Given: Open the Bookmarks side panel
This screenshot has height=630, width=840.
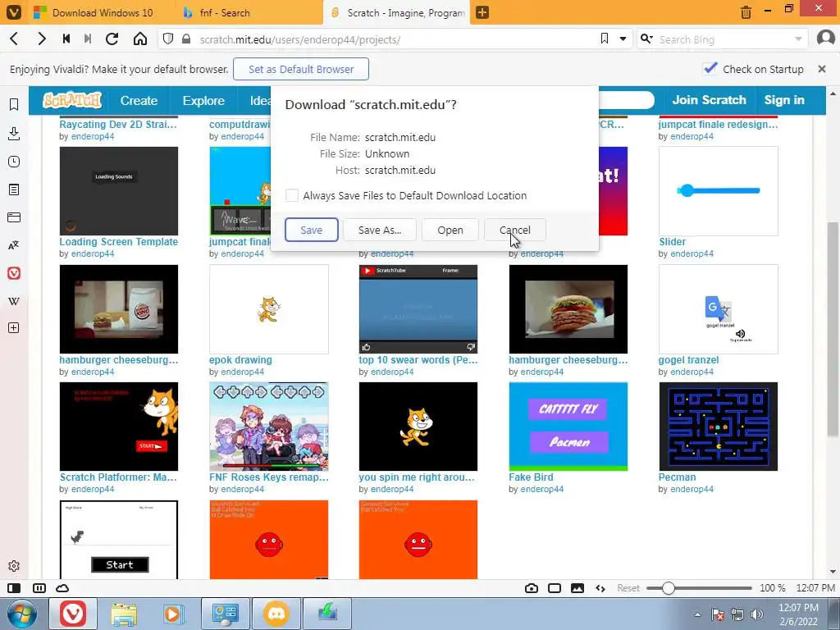Looking at the screenshot, I should [x=14, y=104].
